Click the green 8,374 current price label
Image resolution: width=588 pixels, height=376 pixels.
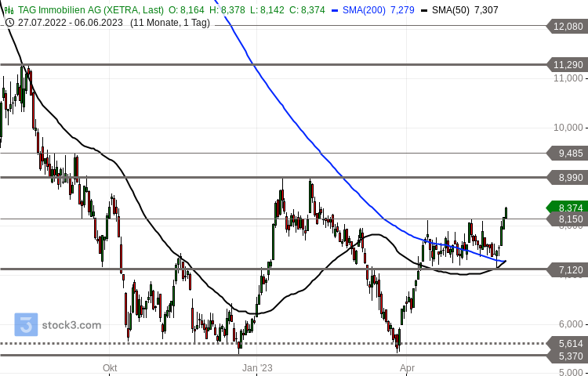click(x=567, y=208)
